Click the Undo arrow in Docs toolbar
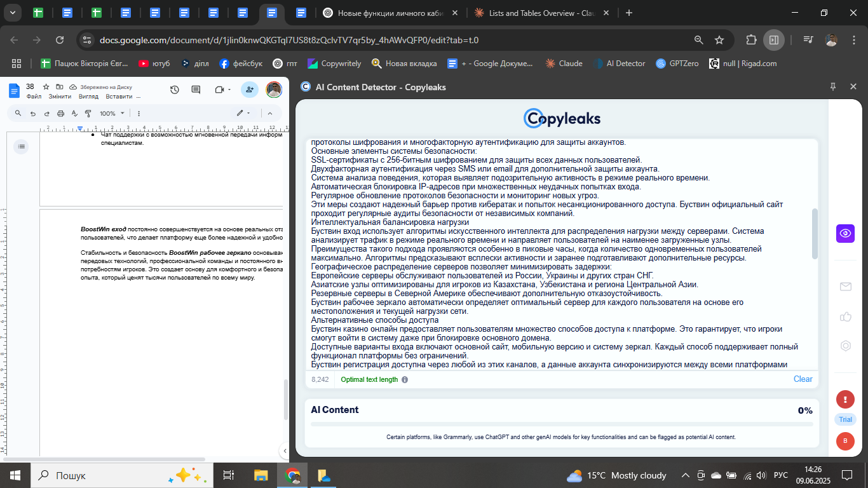868x488 pixels. (32, 113)
